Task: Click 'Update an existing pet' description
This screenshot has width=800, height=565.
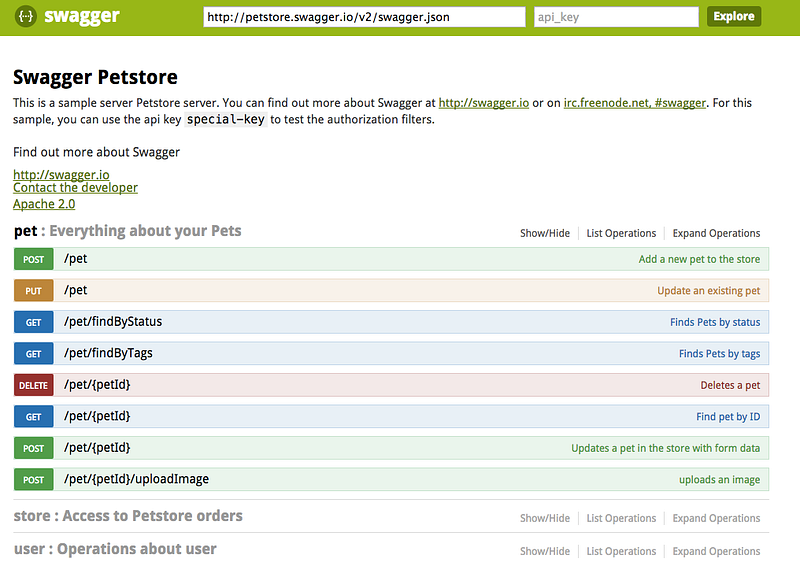Action: pyautogui.click(x=708, y=291)
